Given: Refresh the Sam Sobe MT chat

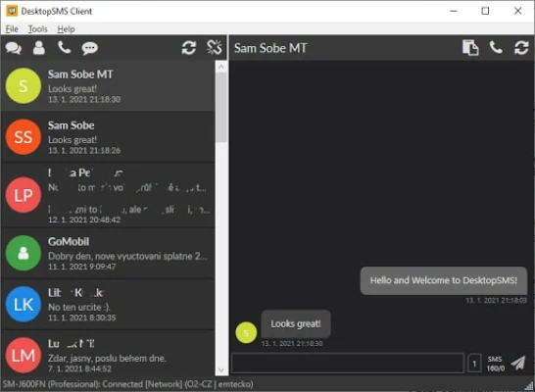Looking at the screenshot, I should pos(521,47).
